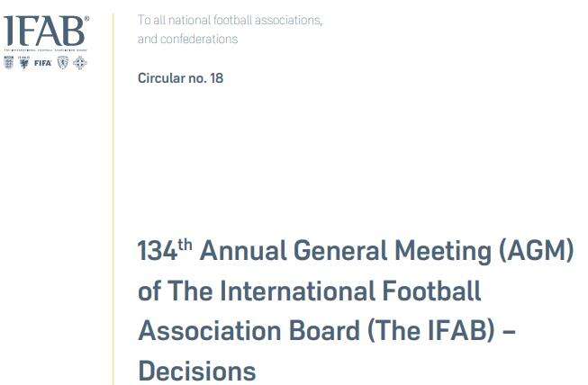Click the Irish FA Celtic cross crest
This screenshot has width=588, height=385.
pos(80,63)
